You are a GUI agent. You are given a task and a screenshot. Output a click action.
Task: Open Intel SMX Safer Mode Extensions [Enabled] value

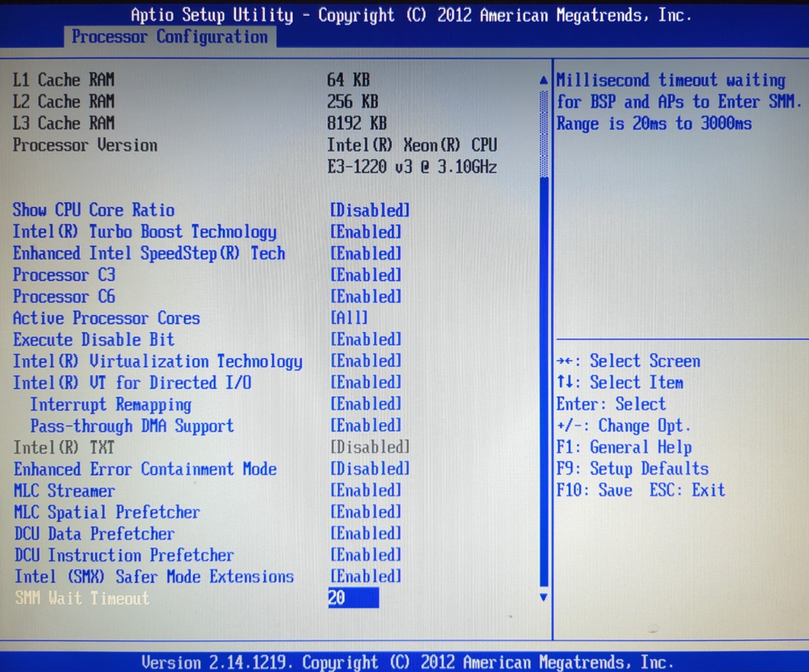tap(366, 576)
